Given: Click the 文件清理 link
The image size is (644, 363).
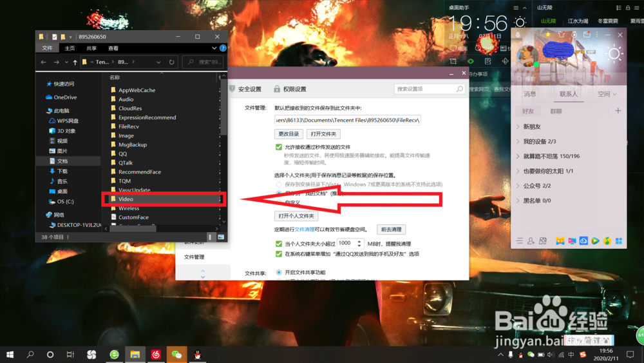Looking at the screenshot, I should point(305,230).
